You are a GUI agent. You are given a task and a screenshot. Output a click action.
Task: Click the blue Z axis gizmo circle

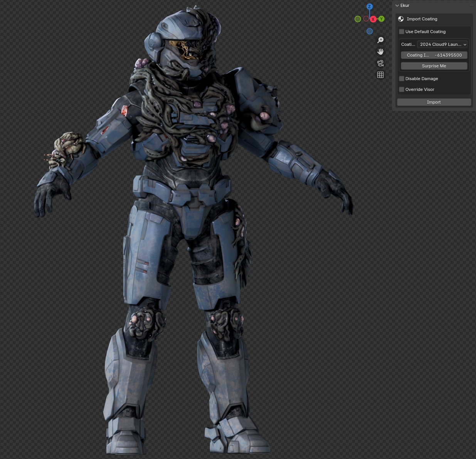(369, 7)
